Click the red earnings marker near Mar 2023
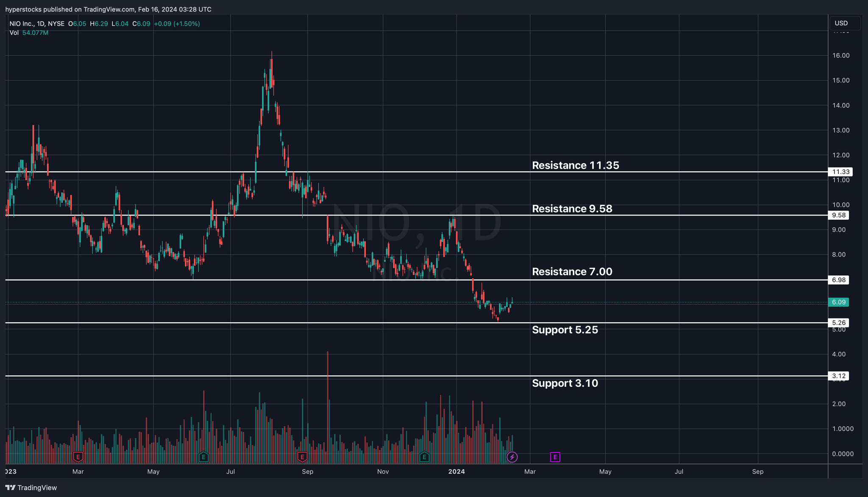Image resolution: width=868 pixels, height=497 pixels. coord(78,457)
